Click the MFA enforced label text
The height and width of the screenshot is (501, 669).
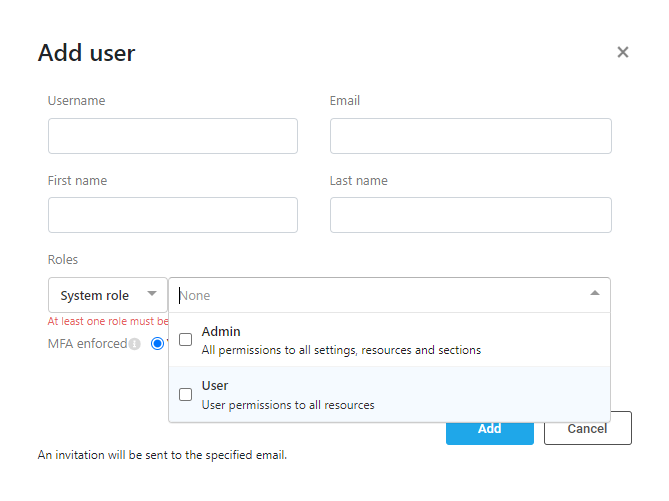(x=87, y=344)
